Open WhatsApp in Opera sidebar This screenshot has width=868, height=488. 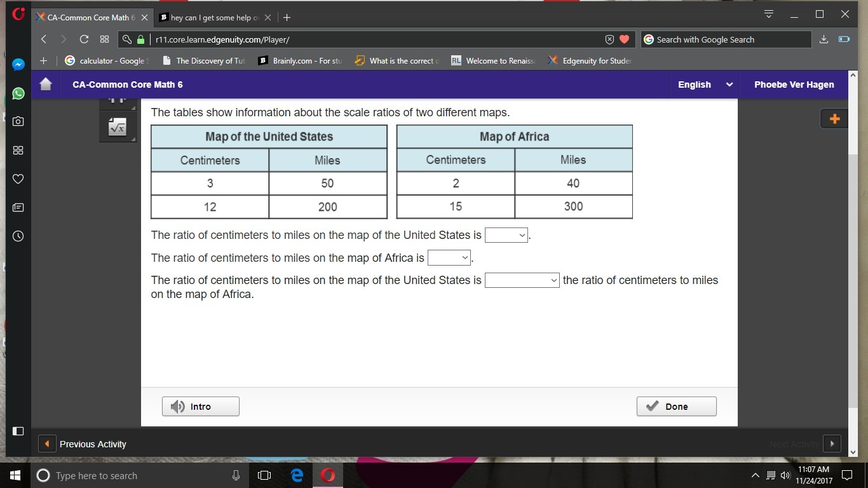point(18,93)
